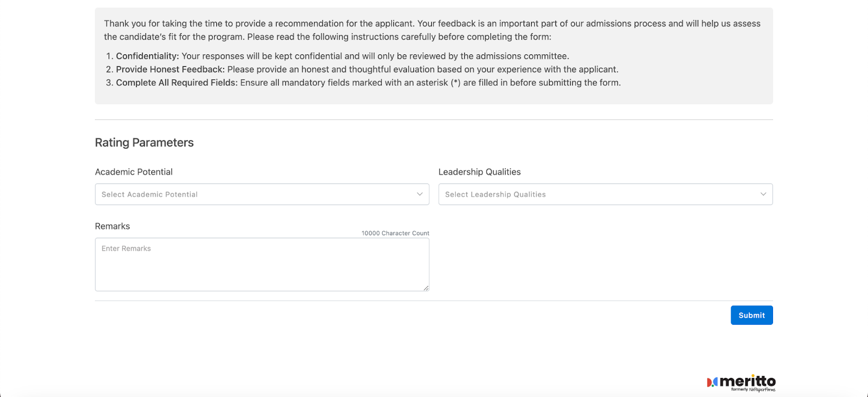Click the asterisk (*) mention in instructions
Viewport: 868px width, 397px height.
pyautogui.click(x=456, y=83)
